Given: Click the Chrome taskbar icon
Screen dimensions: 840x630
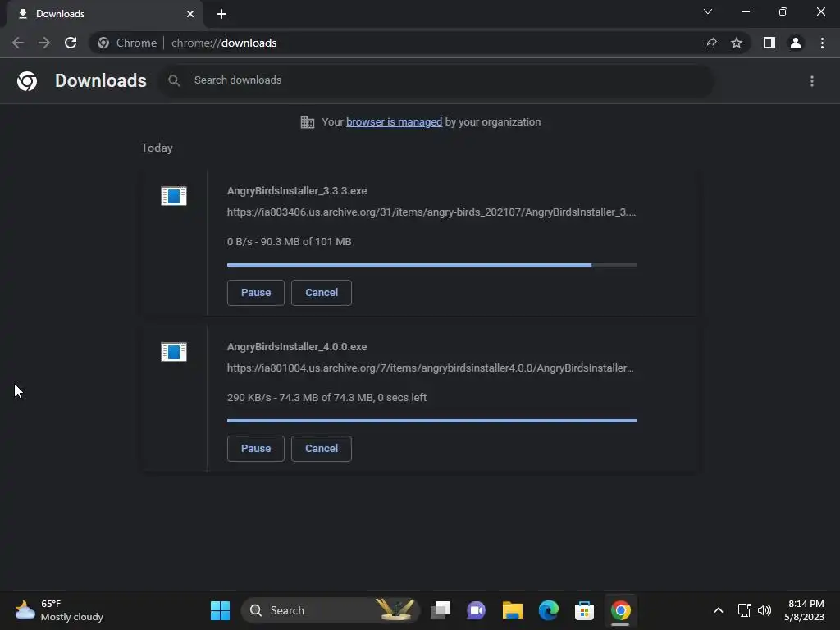Looking at the screenshot, I should pyautogui.click(x=620, y=610).
